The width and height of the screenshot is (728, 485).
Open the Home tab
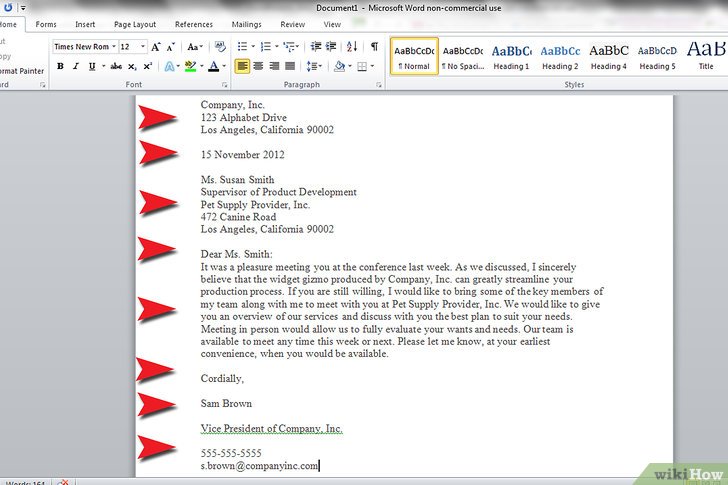pos(8,25)
